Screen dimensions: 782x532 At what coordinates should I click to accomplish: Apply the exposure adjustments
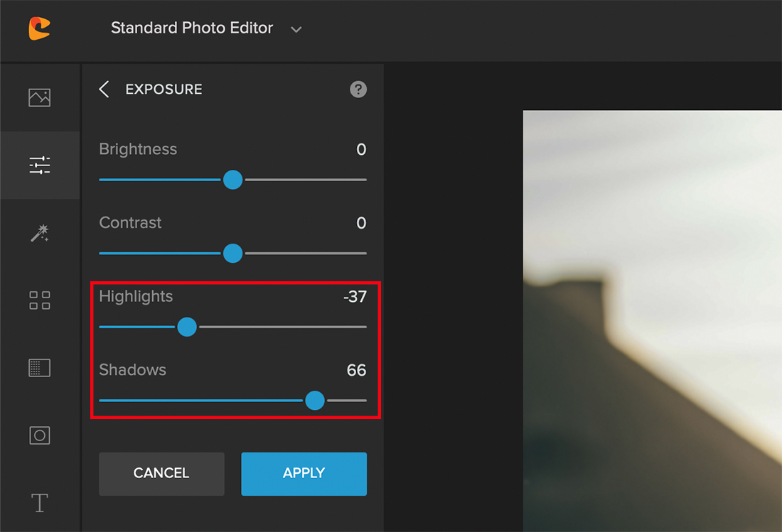[x=304, y=474]
